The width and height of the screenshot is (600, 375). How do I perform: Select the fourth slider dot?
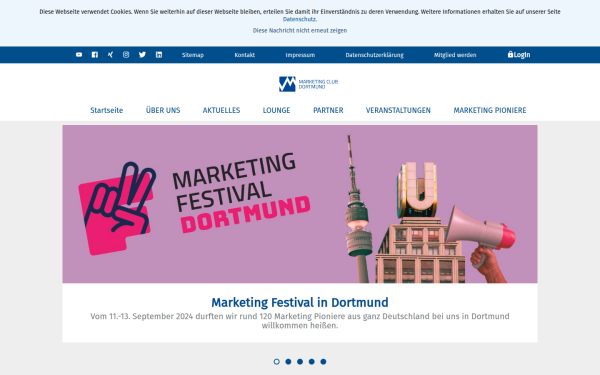[x=311, y=362]
